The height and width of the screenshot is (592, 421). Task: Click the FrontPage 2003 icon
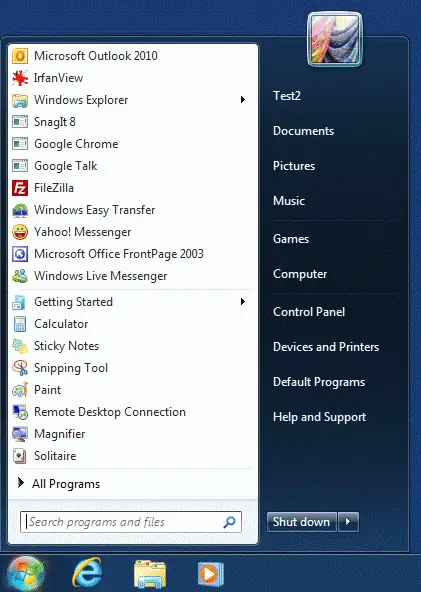pos(20,254)
